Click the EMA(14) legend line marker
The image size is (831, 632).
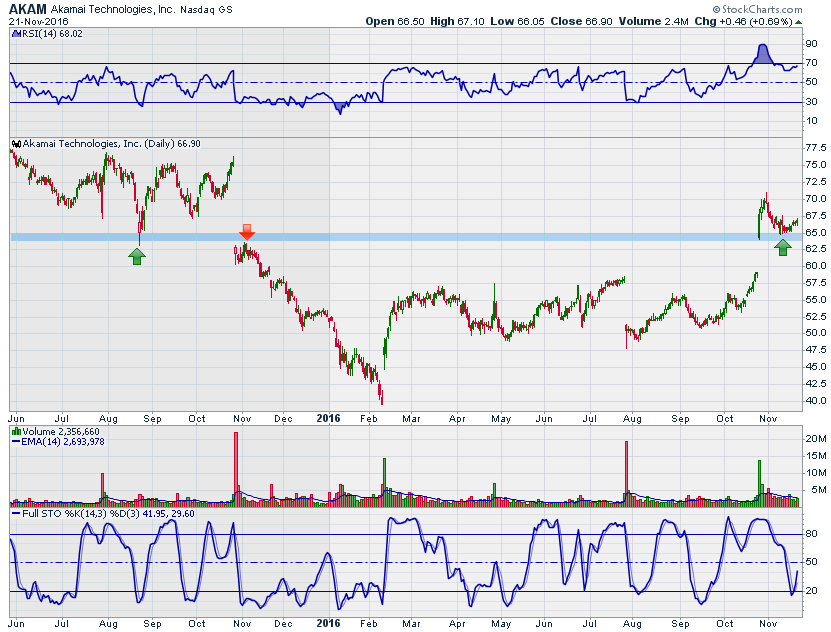[x=15, y=441]
